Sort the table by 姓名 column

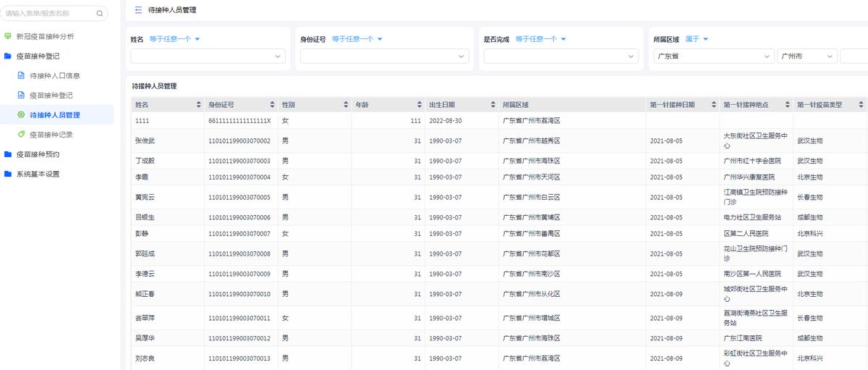point(199,105)
